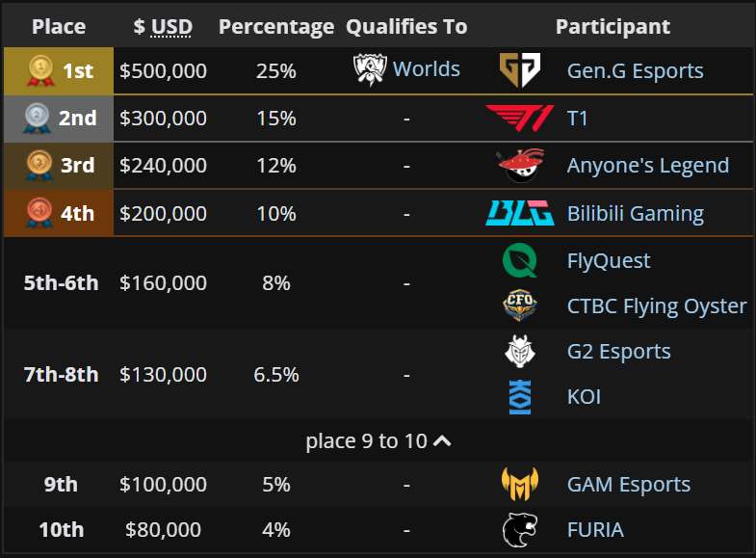
Task: Click the FURIA participant name link
Action: point(595,529)
